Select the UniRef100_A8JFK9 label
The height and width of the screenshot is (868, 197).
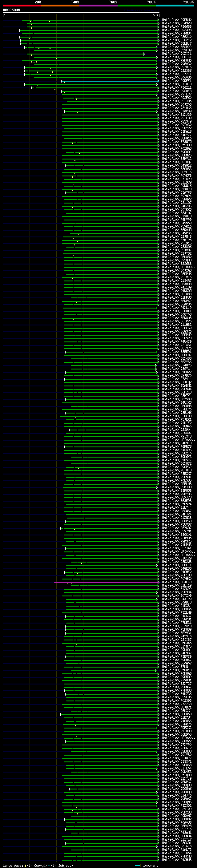[x=176, y=582]
